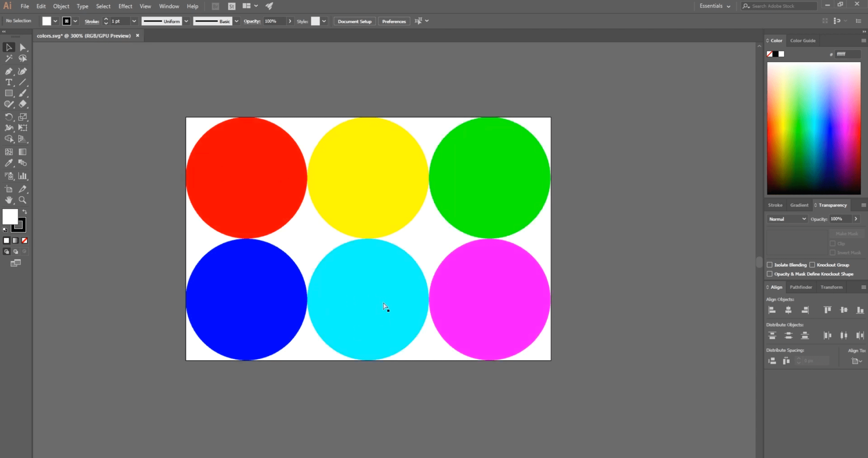Viewport: 868px width, 458px height.
Task: Select the Pen tool
Action: pyautogui.click(x=8, y=71)
